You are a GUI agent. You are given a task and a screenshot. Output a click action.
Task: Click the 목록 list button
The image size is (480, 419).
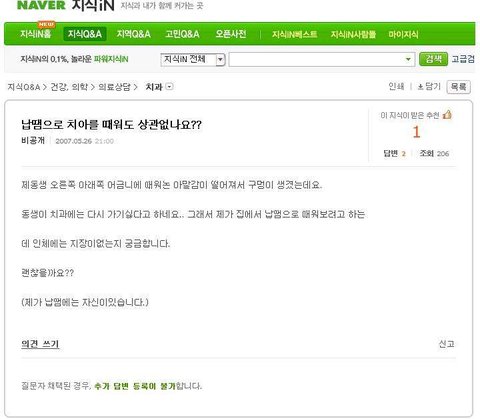click(x=458, y=87)
